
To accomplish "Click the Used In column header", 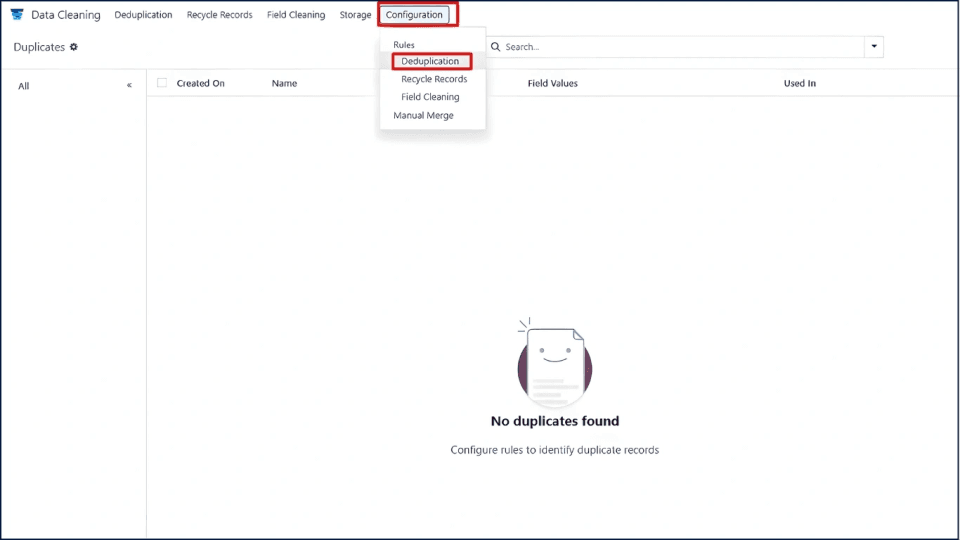I will pos(800,83).
